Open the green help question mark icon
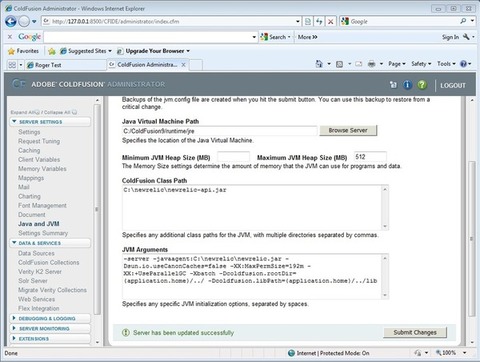 (422, 85)
